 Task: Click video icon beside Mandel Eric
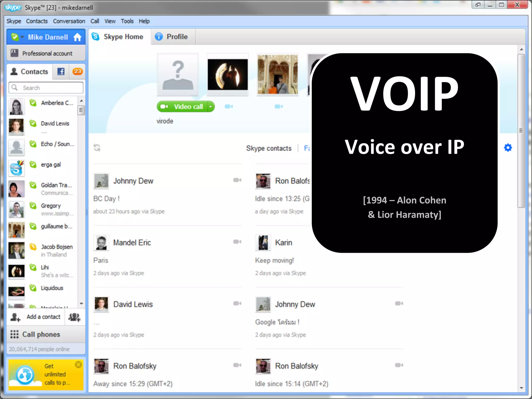pyautogui.click(x=237, y=242)
